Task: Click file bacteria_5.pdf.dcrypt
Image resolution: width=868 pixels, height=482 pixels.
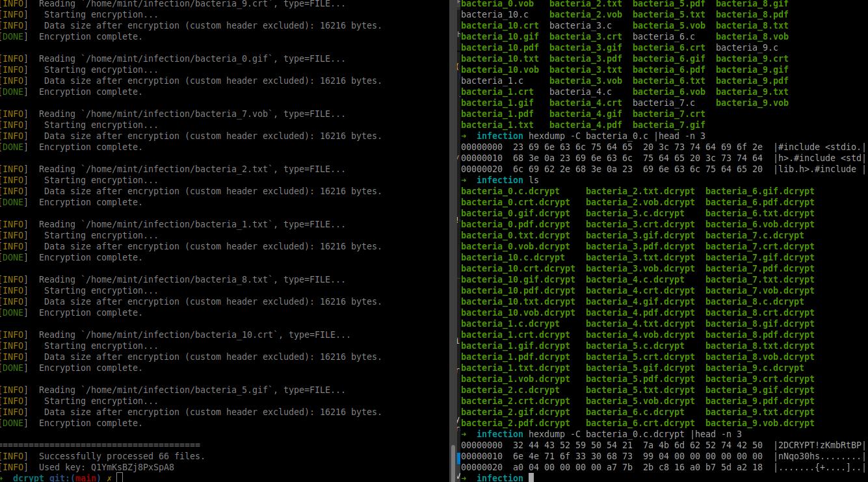Action: [640, 379]
